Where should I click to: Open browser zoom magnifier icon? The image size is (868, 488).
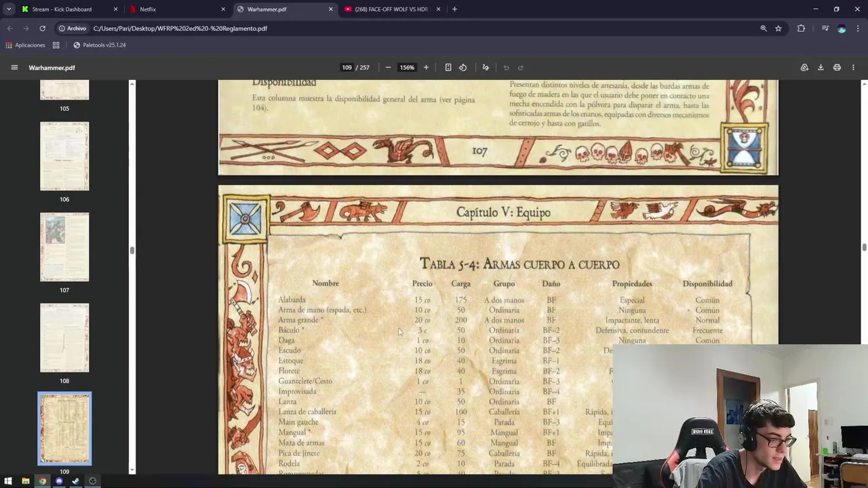[764, 28]
